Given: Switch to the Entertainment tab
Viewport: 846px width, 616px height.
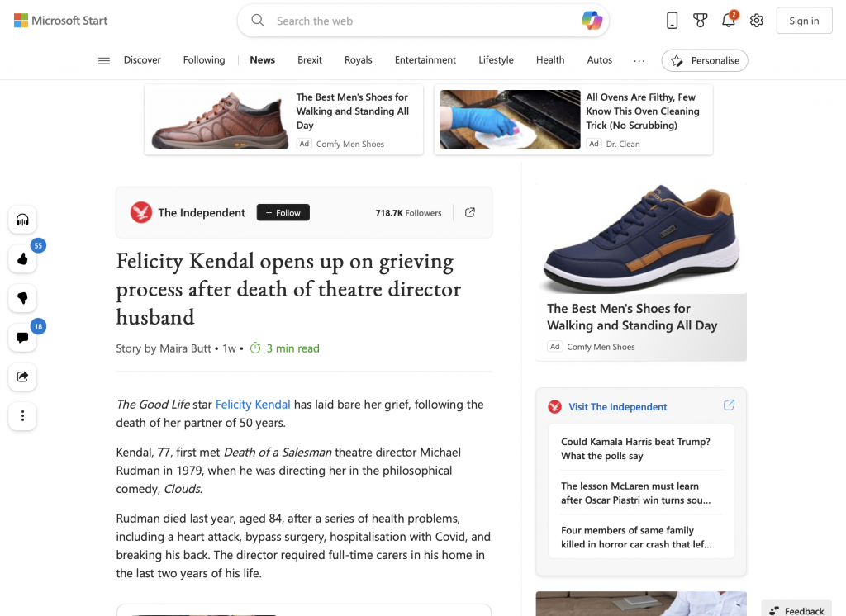Looking at the screenshot, I should tap(425, 60).
